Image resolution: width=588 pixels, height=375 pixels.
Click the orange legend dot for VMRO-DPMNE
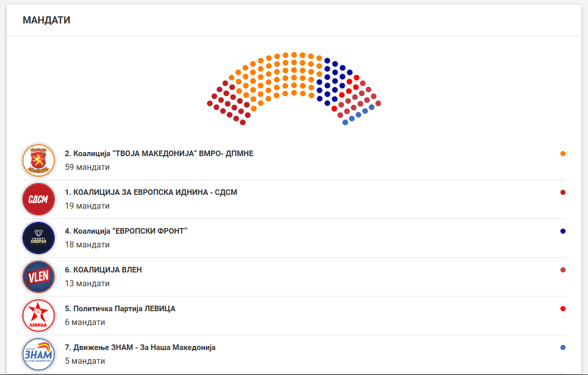pyautogui.click(x=563, y=154)
